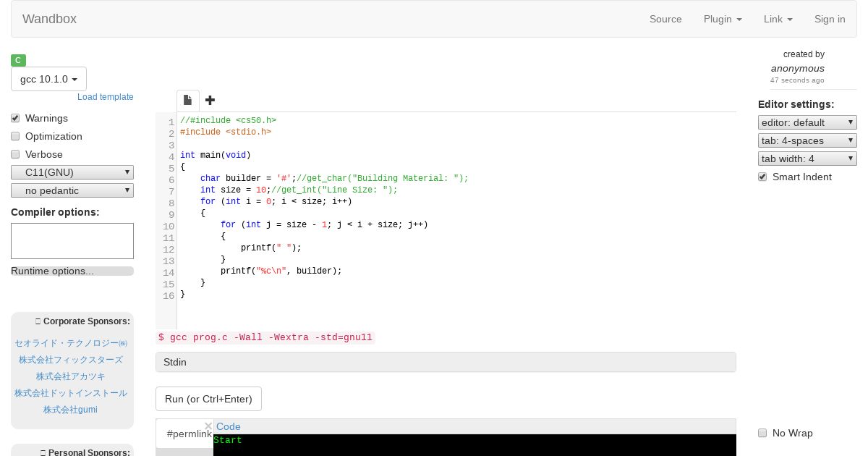Screen dimensions: 868x456
Task: Click the Code link above output
Action: click(x=229, y=426)
